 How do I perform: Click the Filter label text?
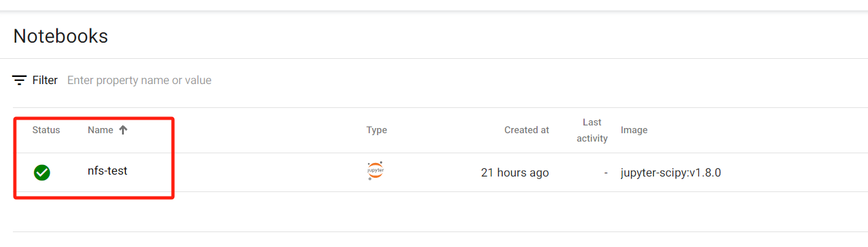(45, 80)
